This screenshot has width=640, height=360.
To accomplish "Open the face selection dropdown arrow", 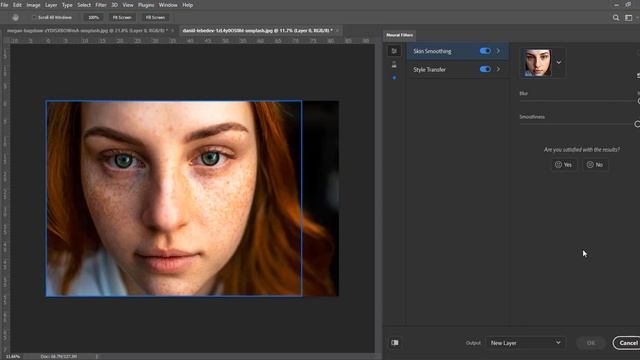I will coord(559,62).
